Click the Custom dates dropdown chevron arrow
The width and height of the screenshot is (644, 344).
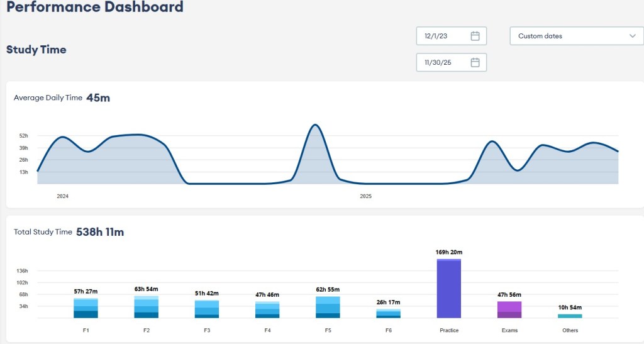(632, 36)
